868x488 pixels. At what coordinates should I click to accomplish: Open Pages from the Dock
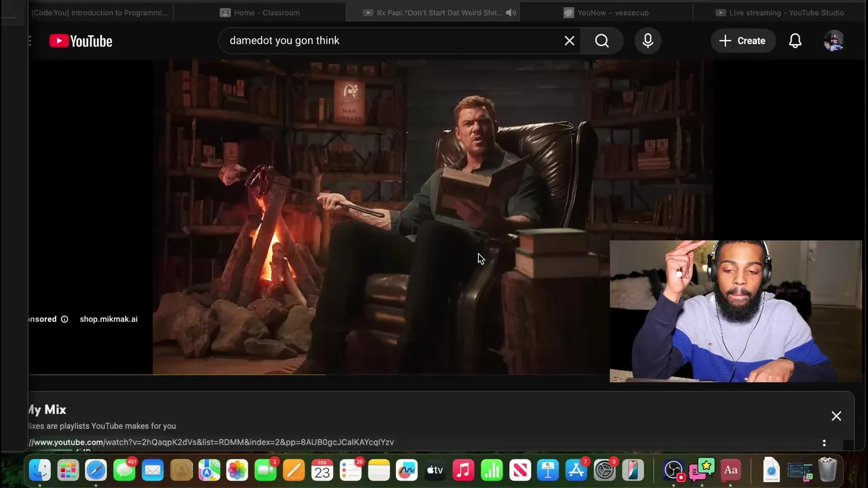coord(294,470)
